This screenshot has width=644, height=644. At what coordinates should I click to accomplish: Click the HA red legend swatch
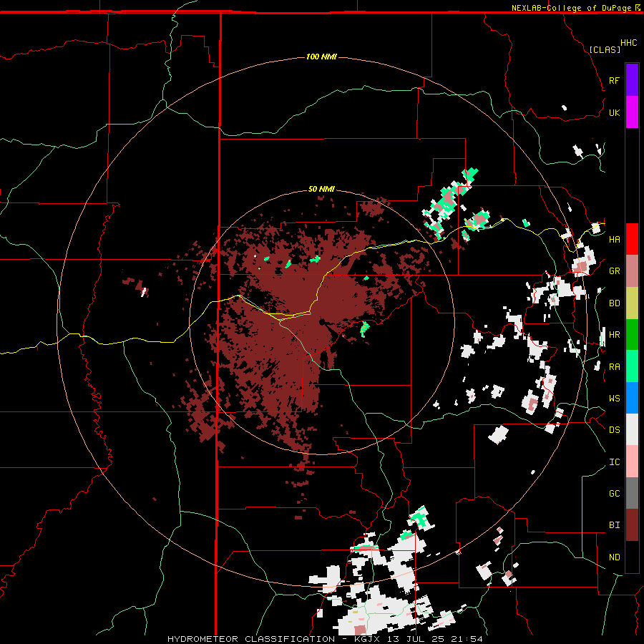click(632, 239)
